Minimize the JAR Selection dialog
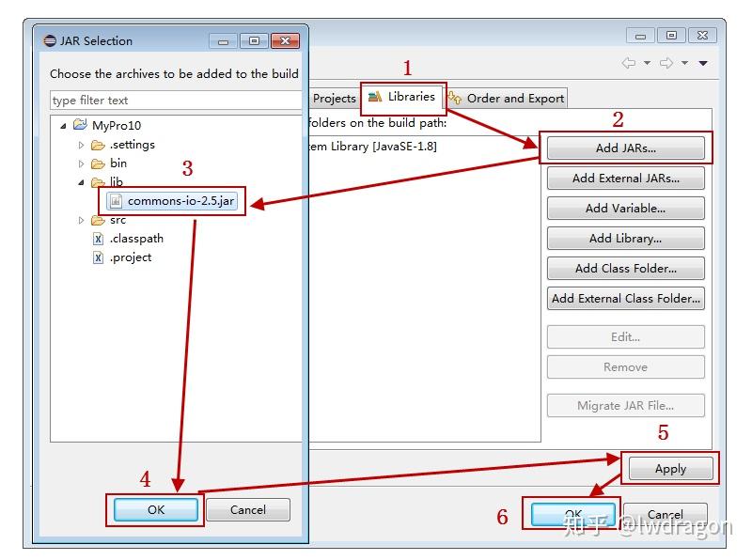 point(223,41)
